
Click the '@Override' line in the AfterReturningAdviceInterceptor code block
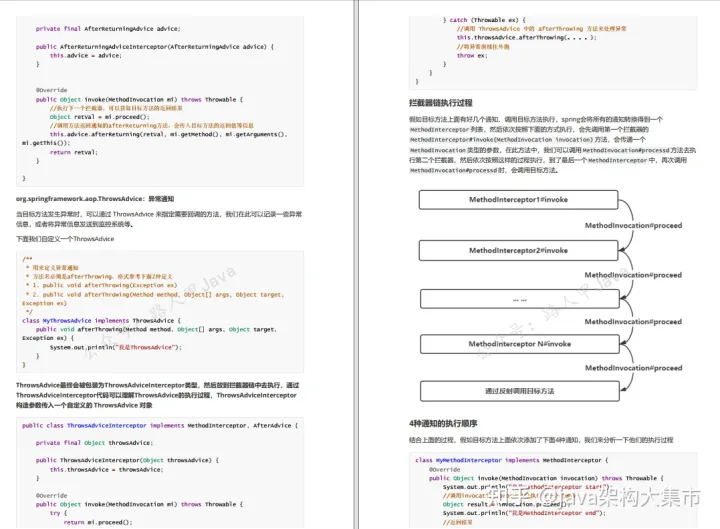(x=51, y=90)
